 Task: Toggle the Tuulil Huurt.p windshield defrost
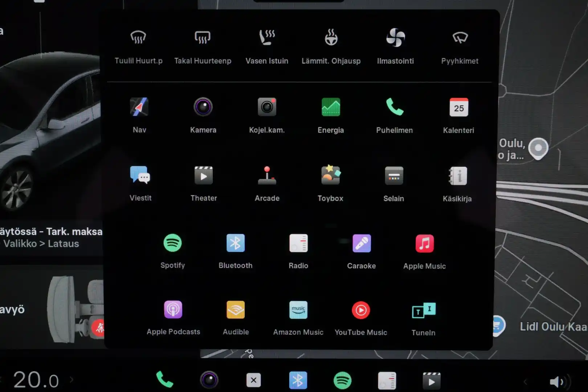coord(138,46)
